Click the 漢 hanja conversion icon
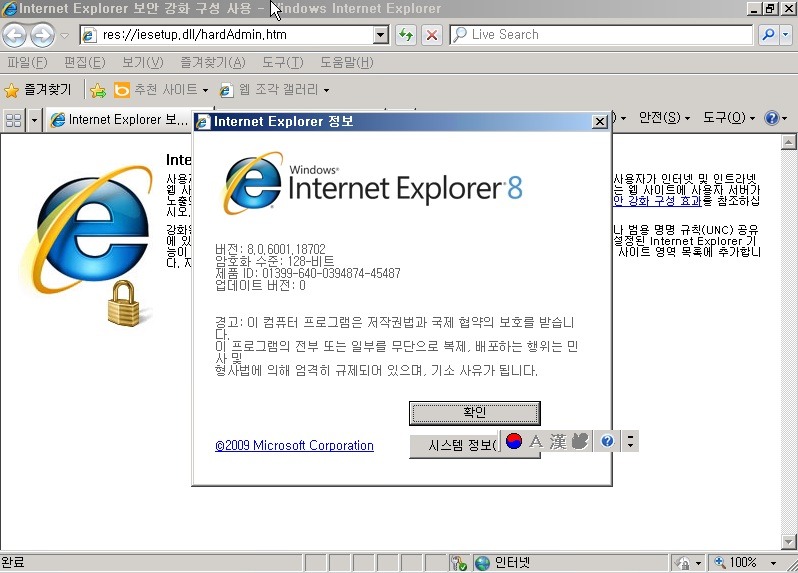 pos(558,441)
